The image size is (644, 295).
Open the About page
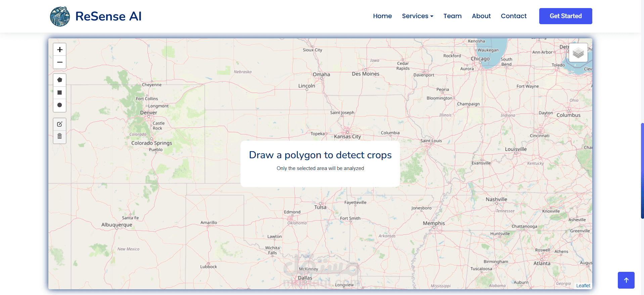[481, 16]
